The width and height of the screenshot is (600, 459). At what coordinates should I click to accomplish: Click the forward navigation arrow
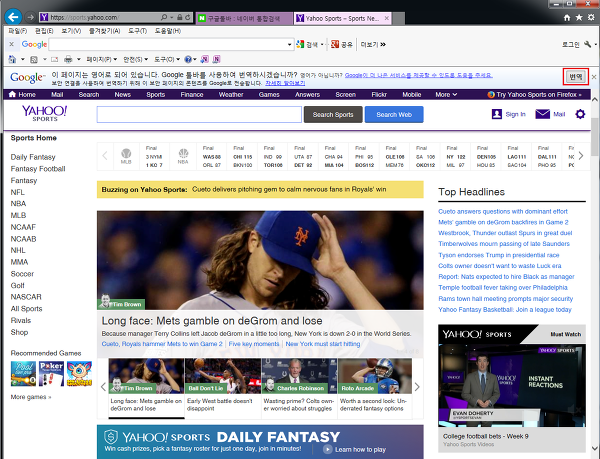click(x=30, y=17)
